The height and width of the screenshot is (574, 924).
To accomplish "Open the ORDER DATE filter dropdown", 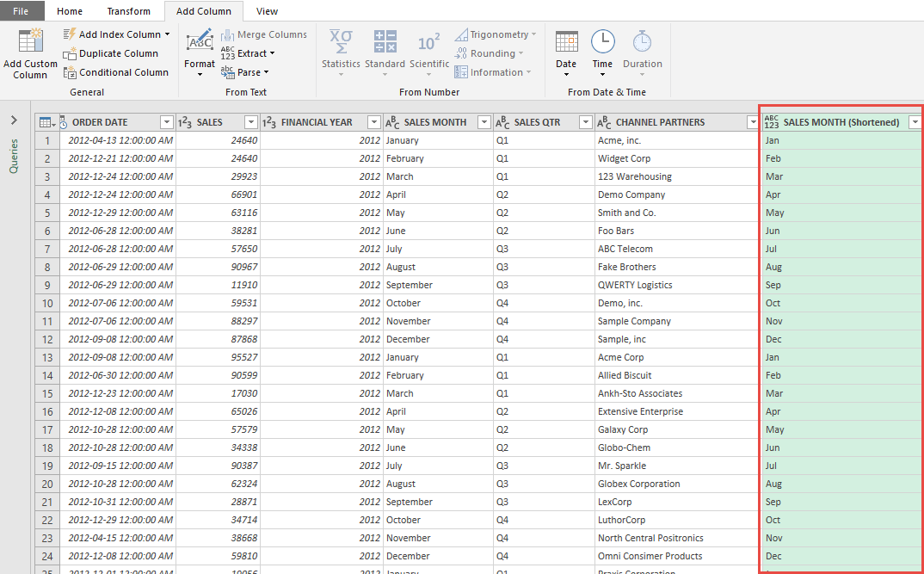I will click(x=167, y=122).
